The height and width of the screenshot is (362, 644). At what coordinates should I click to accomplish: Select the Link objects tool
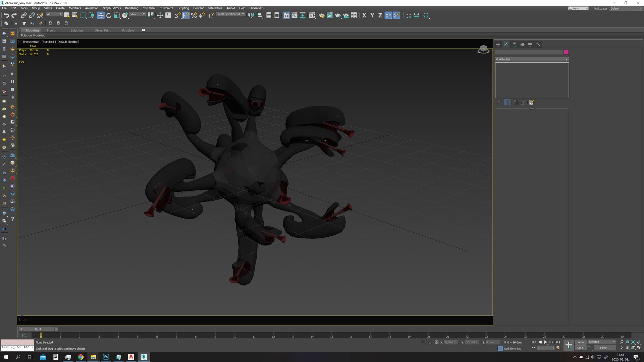click(23, 15)
